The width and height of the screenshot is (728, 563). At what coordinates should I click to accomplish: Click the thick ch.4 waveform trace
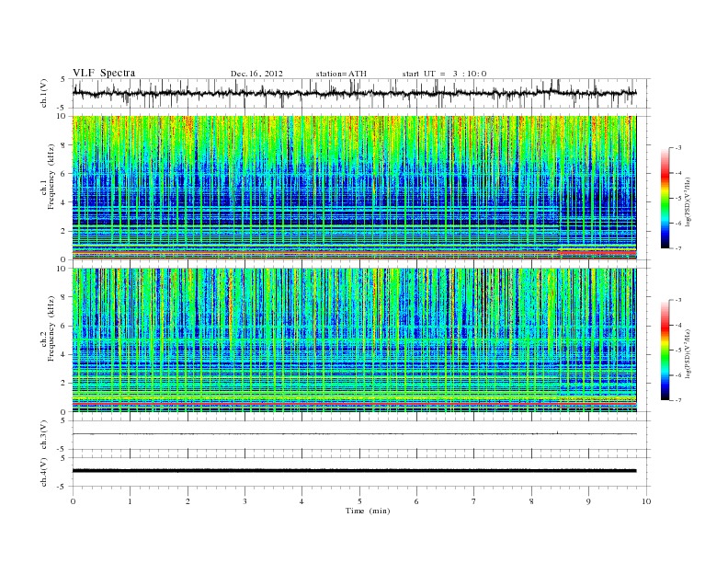point(355,471)
